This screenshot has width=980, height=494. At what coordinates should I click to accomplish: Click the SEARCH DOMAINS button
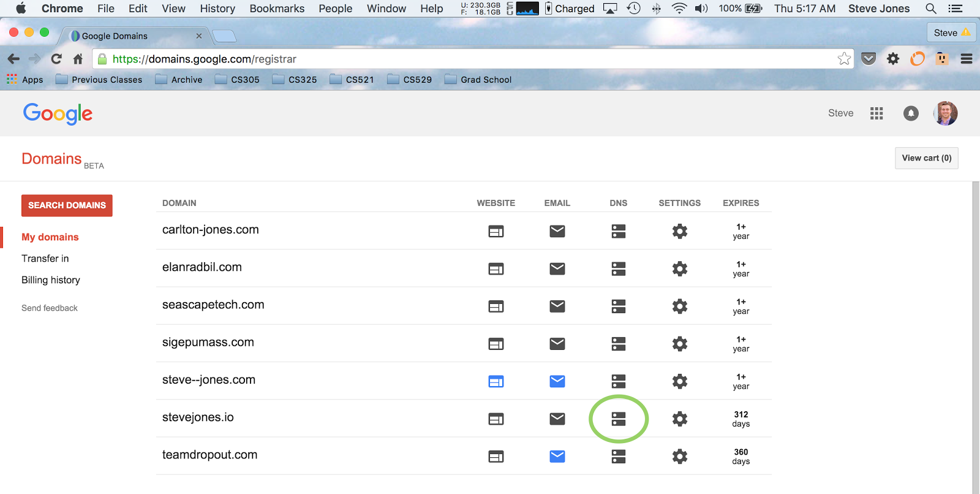tap(67, 205)
